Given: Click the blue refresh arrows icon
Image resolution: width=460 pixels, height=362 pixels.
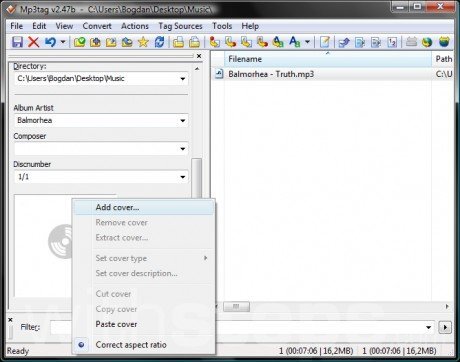Looking at the screenshot, I should tap(159, 42).
